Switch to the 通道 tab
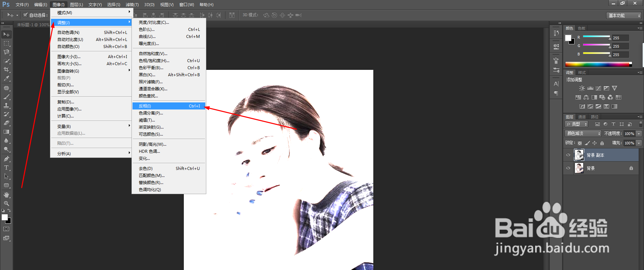Image resolution: width=644 pixels, height=270 pixels. pos(582,117)
